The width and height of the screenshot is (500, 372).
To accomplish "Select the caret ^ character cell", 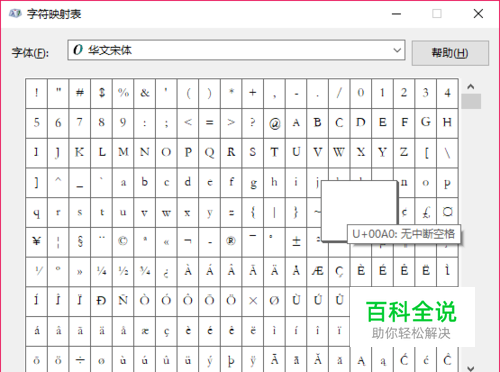I will coord(58,182).
